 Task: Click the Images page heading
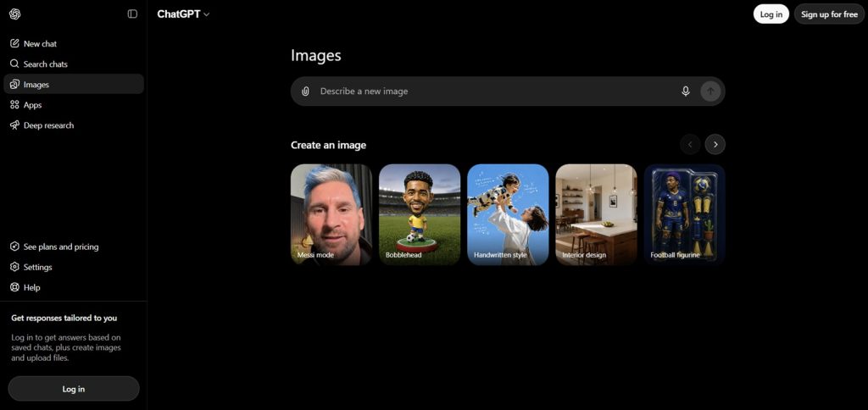[x=316, y=55]
